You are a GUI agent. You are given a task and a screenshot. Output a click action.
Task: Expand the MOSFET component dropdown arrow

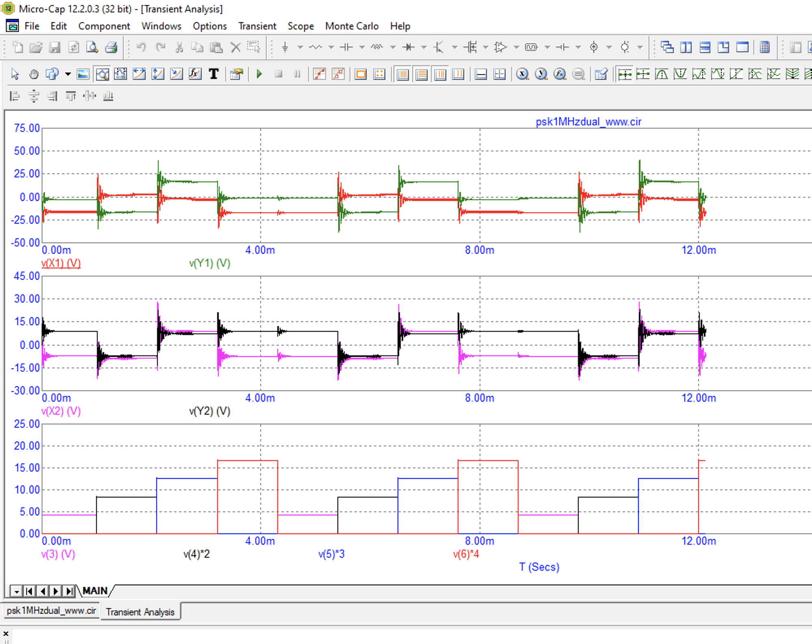tap(486, 48)
